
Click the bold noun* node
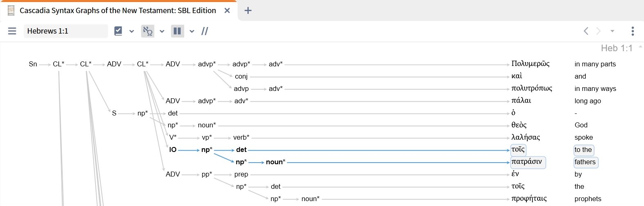click(276, 162)
